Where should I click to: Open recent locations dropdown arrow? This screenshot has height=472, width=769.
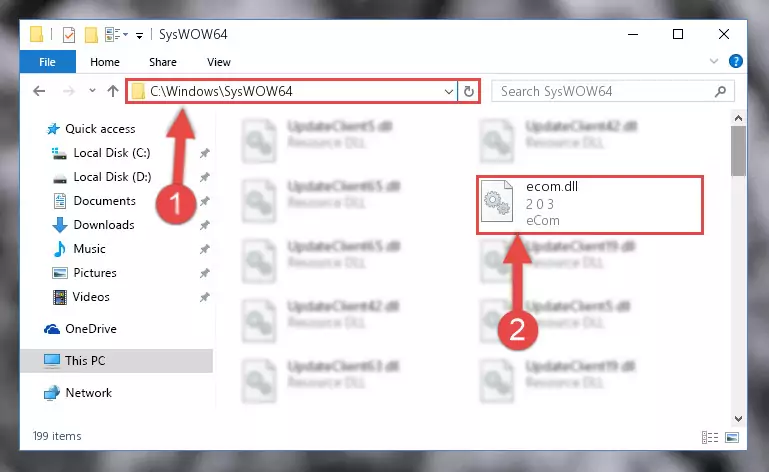tap(92, 91)
